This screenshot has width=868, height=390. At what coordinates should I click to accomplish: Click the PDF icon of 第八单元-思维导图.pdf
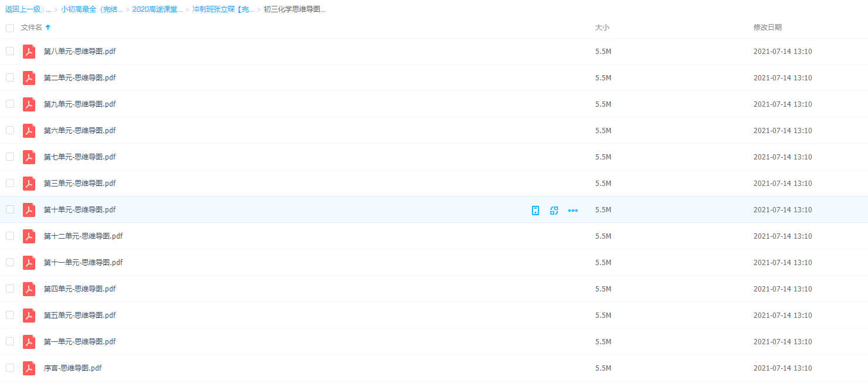tap(29, 52)
